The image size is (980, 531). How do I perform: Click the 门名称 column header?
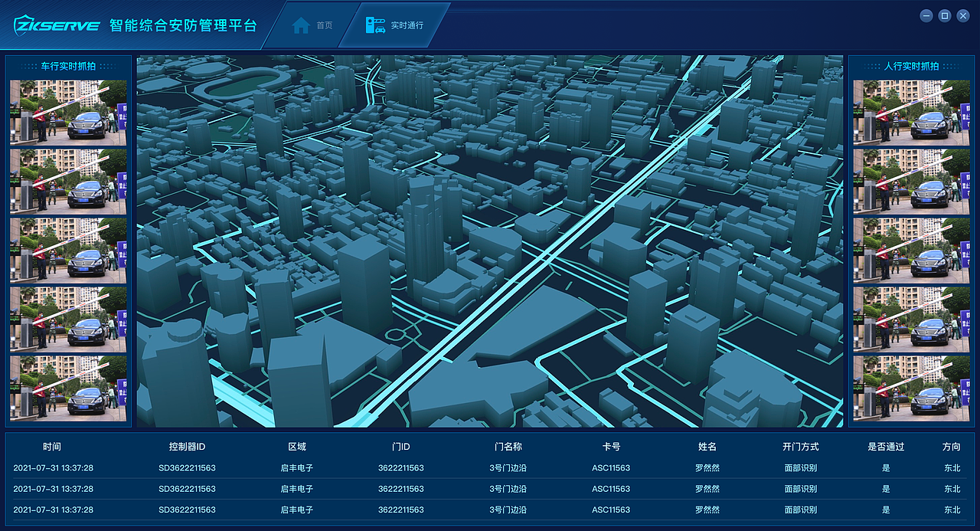(x=508, y=447)
